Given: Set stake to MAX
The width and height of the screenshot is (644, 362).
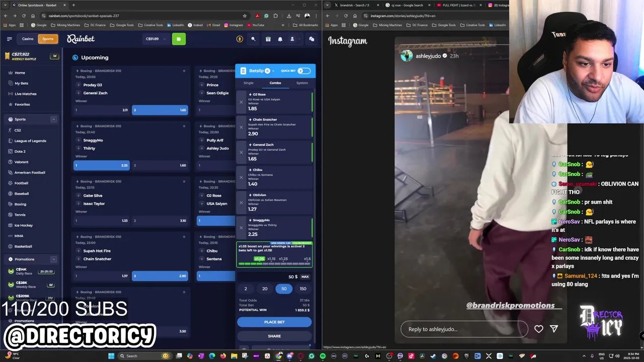Looking at the screenshot, I should point(305,277).
